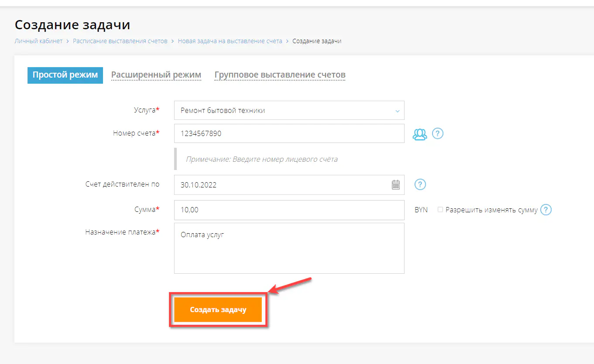Click help icon after 'Разрешить изменять сумму'
This screenshot has height=364, width=594.
tap(546, 210)
